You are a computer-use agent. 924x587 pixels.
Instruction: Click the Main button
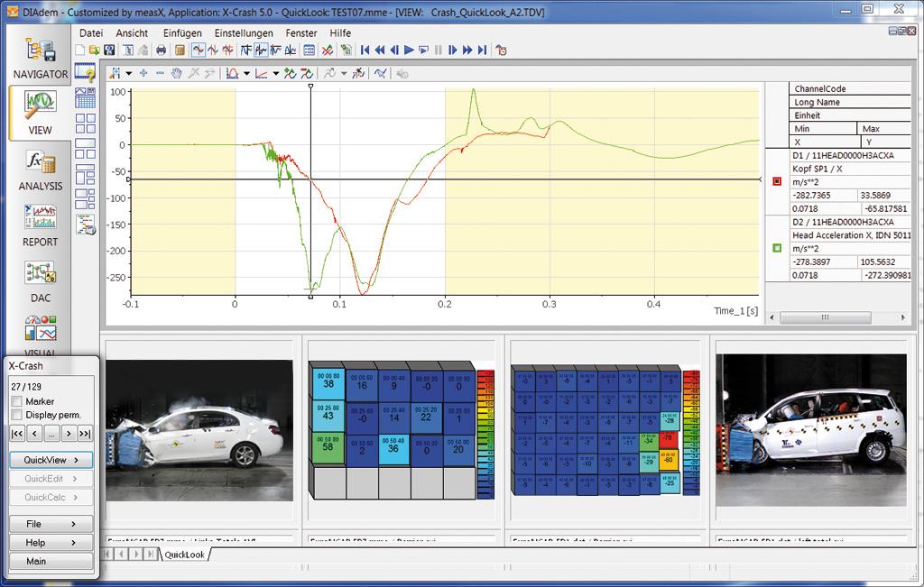pos(51,561)
